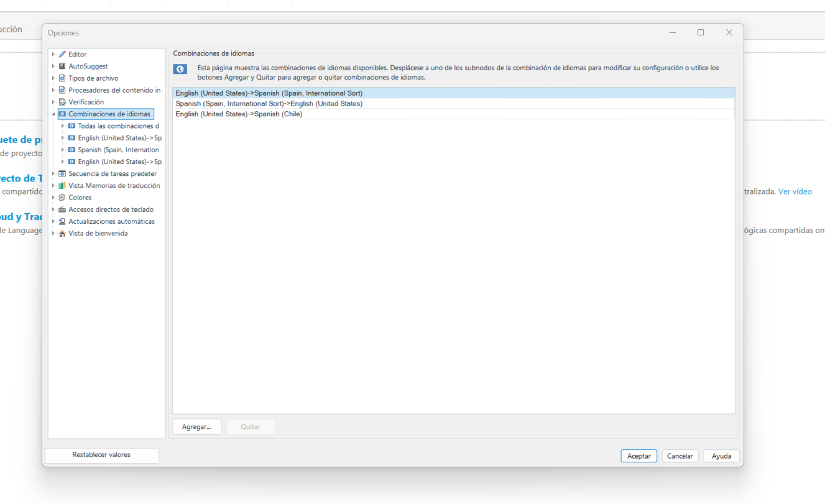The image size is (825, 504).
Task: Click the Procesadores del contenido icon
Action: click(x=62, y=90)
